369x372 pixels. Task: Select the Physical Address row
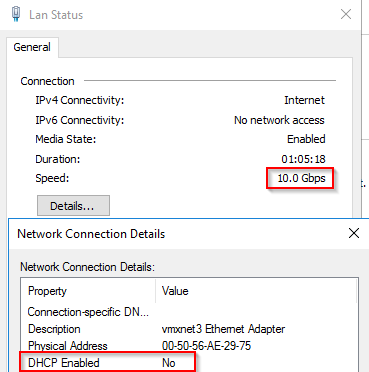189,346
